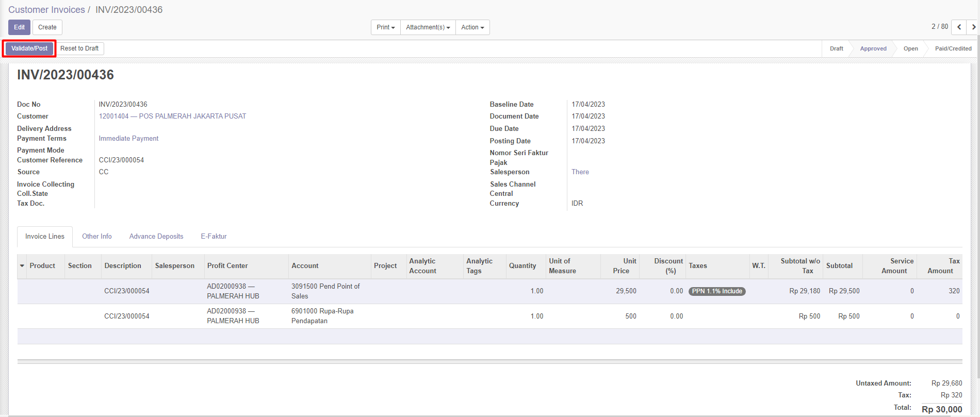Screen dimensions: 980x417
Task: Click Source value CC
Action: click(x=104, y=172)
